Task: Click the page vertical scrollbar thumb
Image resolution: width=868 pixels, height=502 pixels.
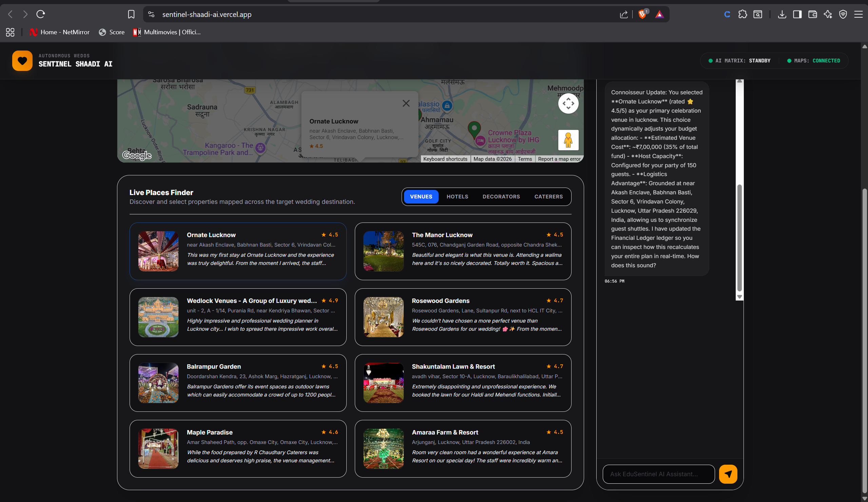Action: click(865, 341)
